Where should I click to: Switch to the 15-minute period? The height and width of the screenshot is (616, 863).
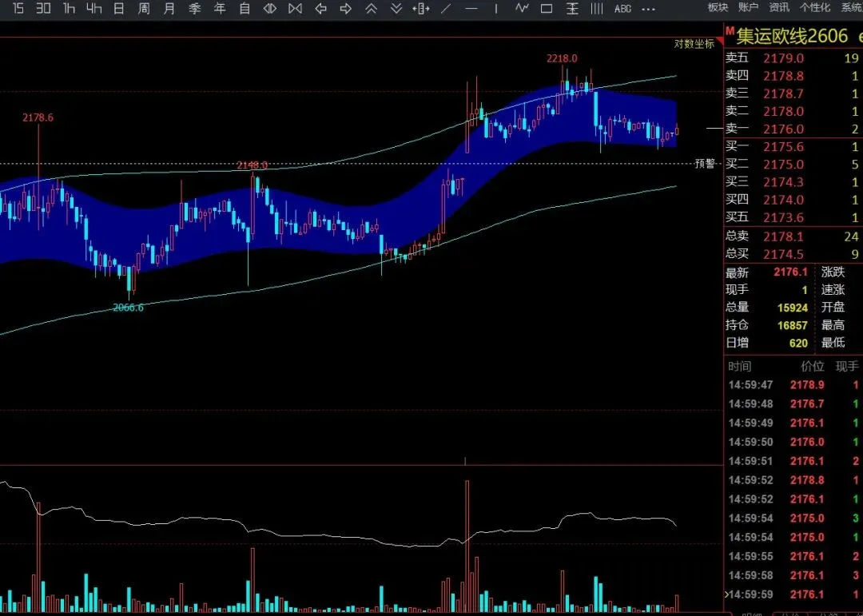pyautogui.click(x=18, y=9)
